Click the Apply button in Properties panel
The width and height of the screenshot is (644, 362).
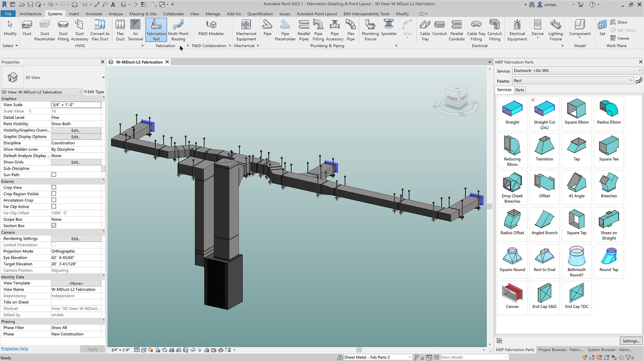[93, 348]
